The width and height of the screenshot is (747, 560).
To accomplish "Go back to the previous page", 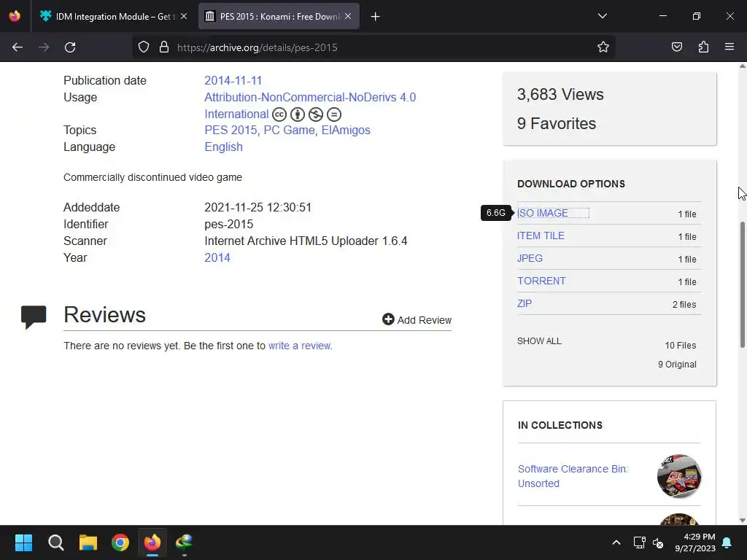I will 18,47.
